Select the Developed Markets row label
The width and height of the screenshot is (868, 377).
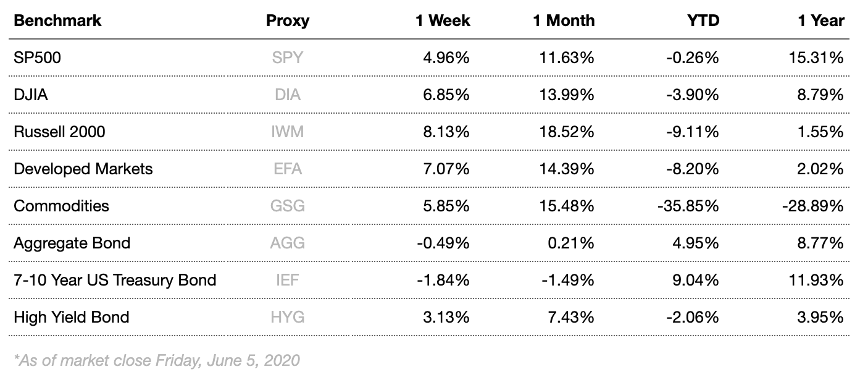(x=83, y=169)
